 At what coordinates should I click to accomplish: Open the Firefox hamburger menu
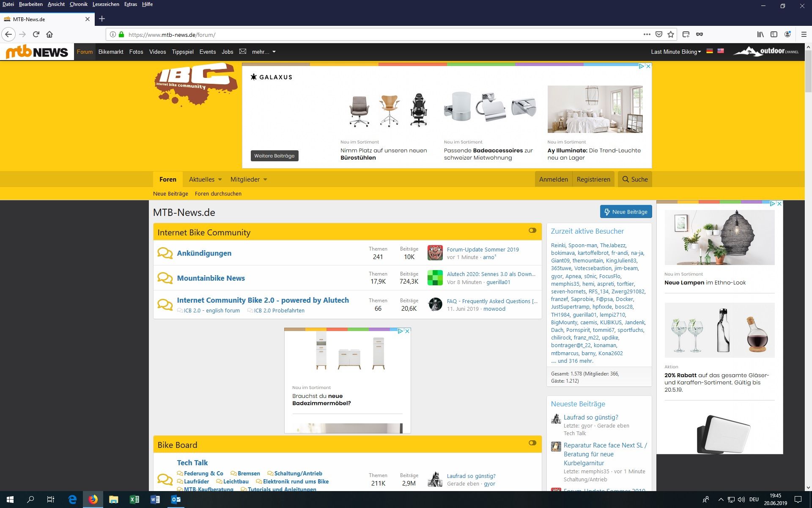point(804,34)
